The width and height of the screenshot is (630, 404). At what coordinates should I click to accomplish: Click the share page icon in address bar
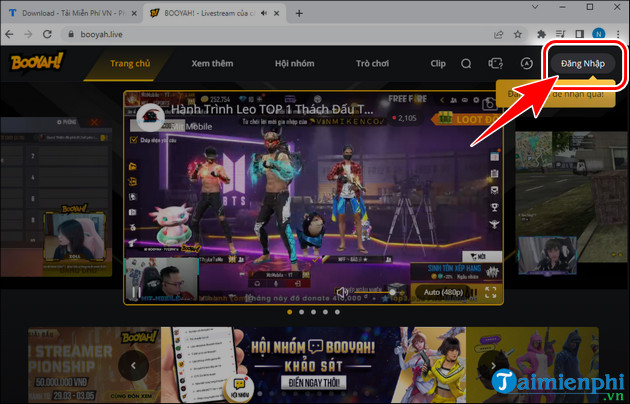[499, 35]
